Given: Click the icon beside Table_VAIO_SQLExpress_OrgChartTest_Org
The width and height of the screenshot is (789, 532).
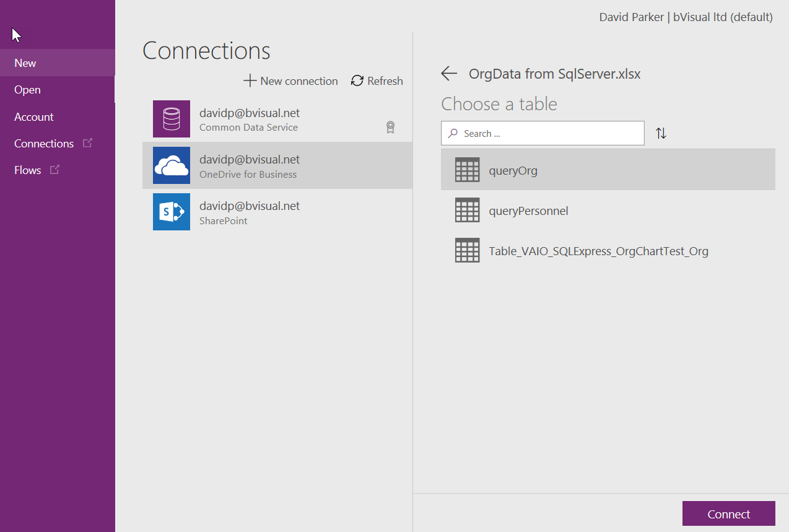Looking at the screenshot, I should tap(467, 250).
